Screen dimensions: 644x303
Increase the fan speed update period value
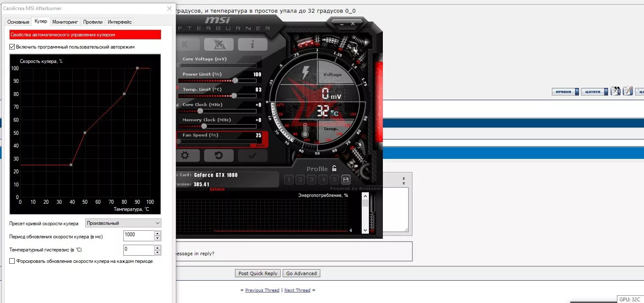(158, 233)
